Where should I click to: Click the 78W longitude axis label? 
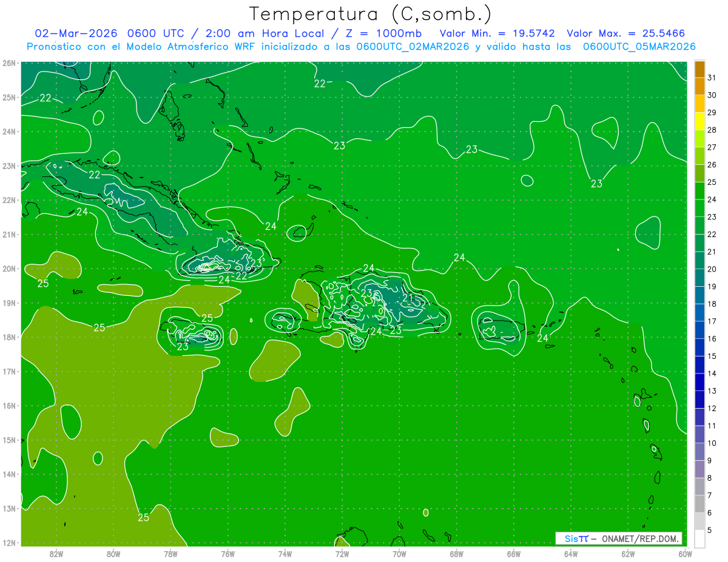(170, 554)
